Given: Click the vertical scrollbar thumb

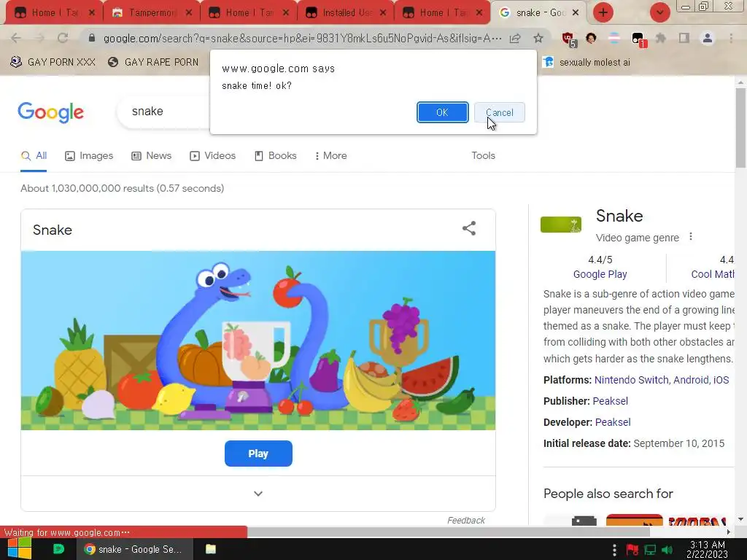Looking at the screenshot, I should click(740, 128).
